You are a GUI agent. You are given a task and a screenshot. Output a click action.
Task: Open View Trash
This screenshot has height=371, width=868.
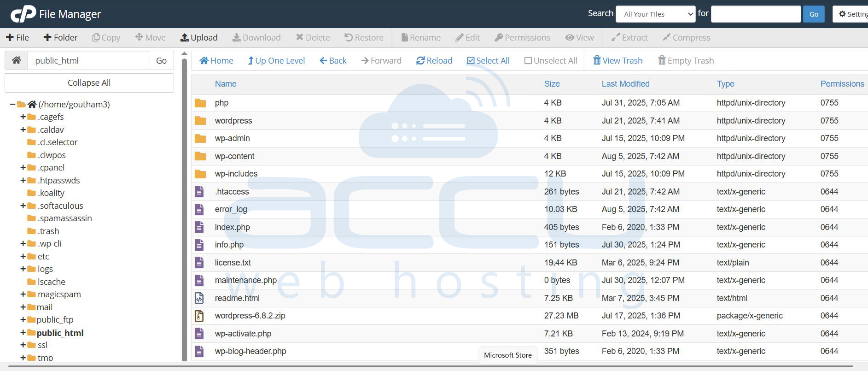pos(618,61)
